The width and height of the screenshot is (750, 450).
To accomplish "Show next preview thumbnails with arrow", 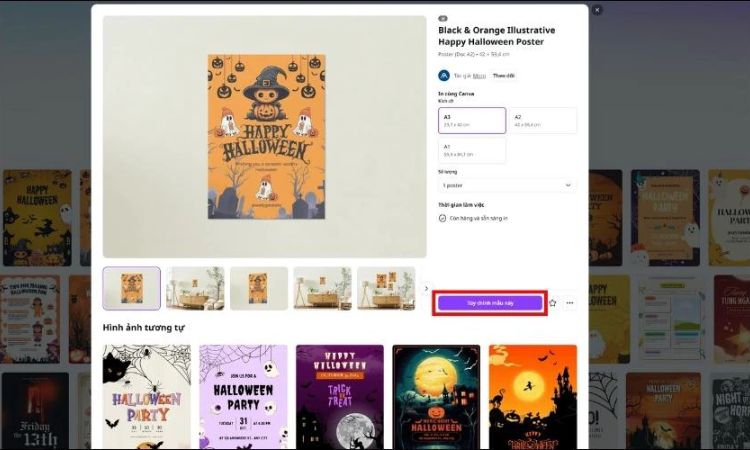I will [427, 288].
